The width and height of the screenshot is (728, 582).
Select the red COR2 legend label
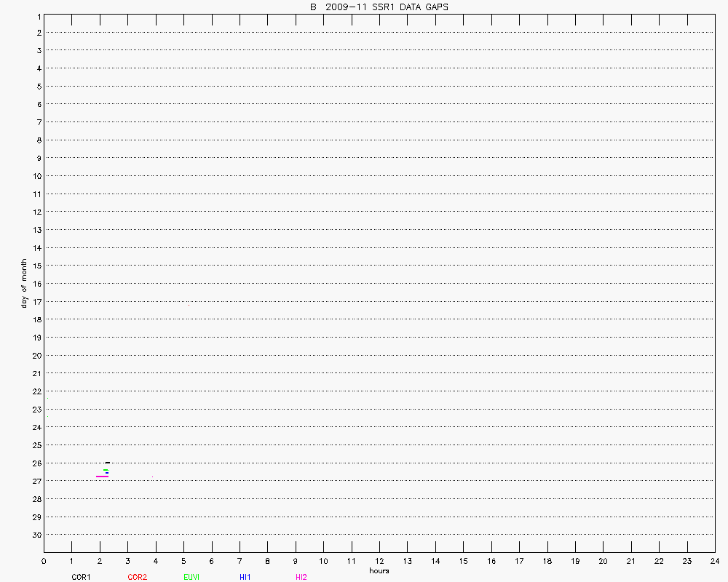pyautogui.click(x=137, y=577)
